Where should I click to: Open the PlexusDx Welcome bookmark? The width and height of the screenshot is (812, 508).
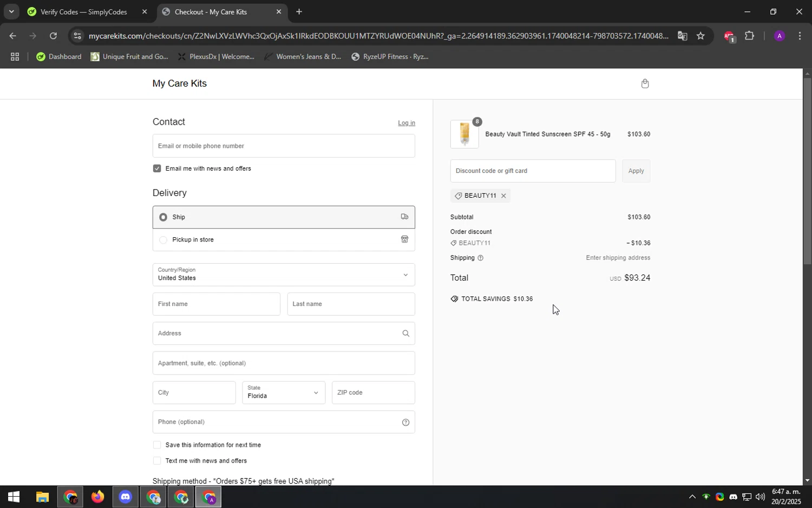click(x=216, y=57)
